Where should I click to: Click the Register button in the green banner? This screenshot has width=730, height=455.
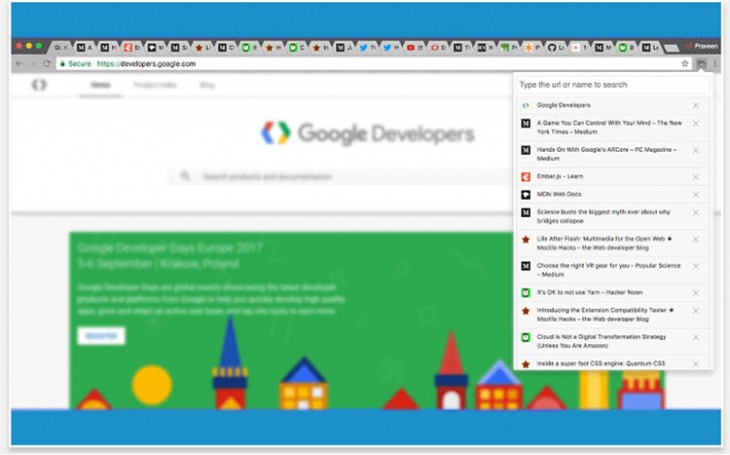pos(101,336)
